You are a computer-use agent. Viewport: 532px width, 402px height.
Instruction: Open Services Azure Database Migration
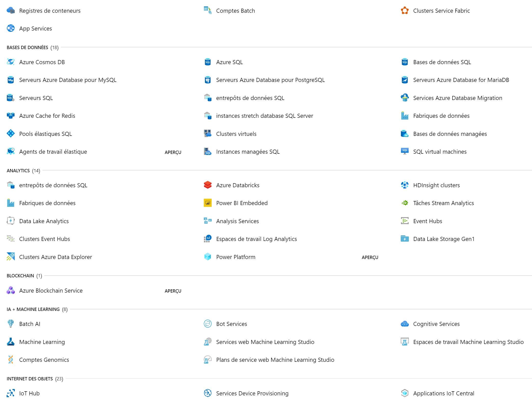pos(457,98)
